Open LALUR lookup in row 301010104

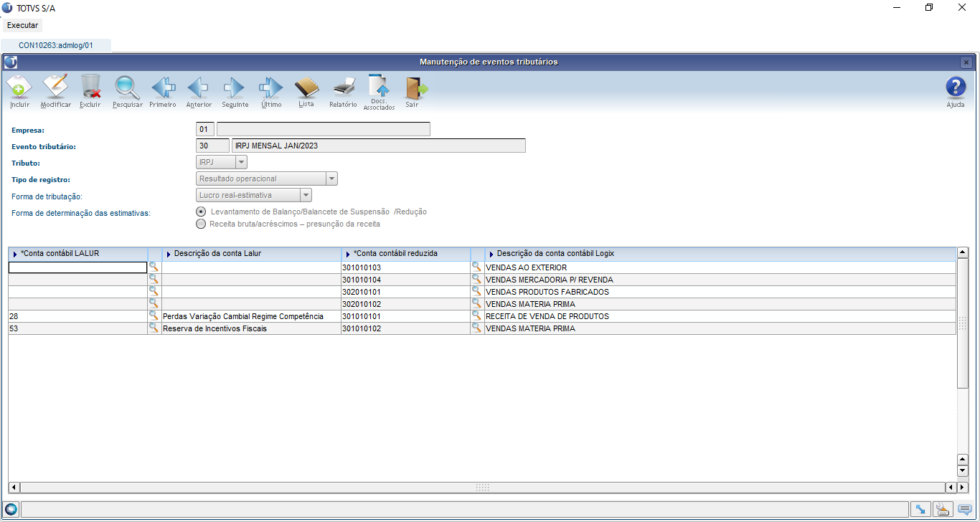pos(154,279)
